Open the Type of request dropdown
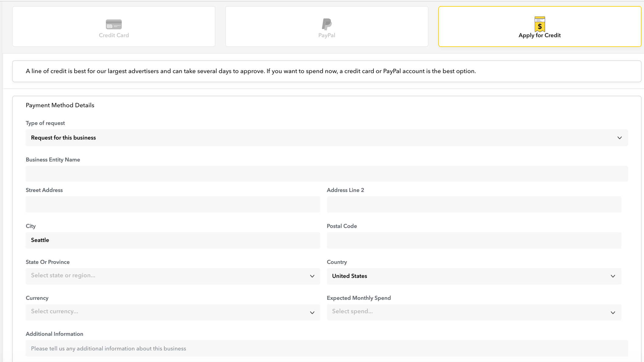The width and height of the screenshot is (644, 362). (323, 138)
